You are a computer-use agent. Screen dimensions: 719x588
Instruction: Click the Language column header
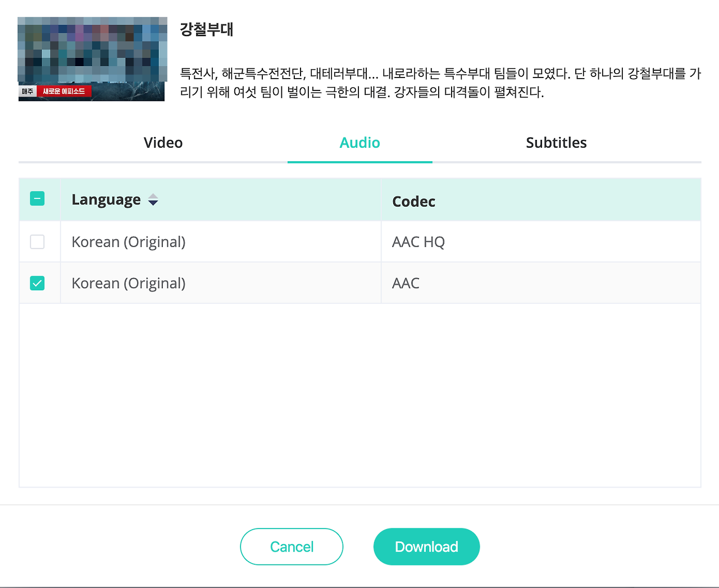coord(106,199)
